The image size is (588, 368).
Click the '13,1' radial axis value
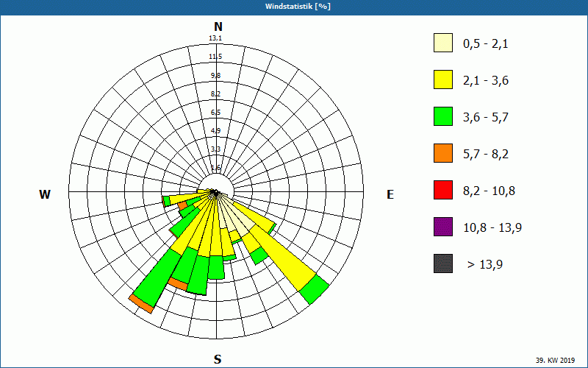pos(215,38)
